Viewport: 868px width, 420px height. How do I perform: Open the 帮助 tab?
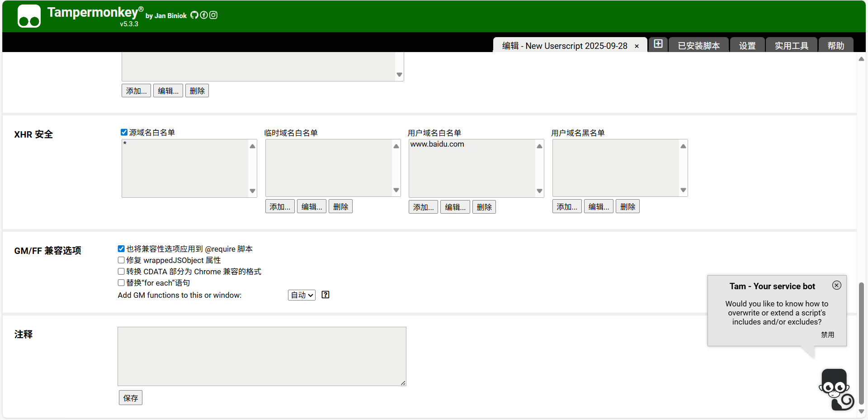point(836,45)
